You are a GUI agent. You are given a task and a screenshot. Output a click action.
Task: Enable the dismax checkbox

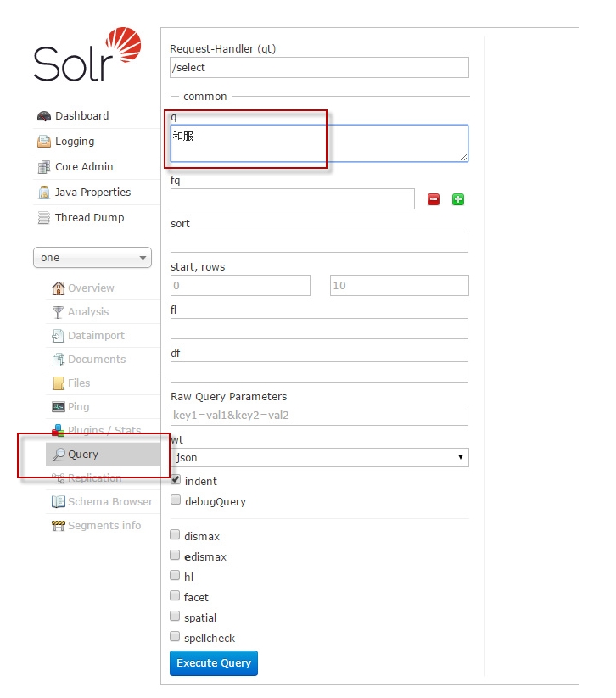coord(175,534)
